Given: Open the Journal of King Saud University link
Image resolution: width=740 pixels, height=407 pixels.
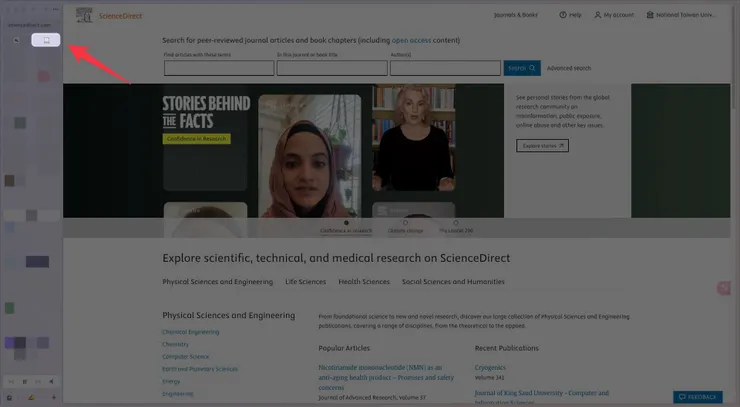Looking at the screenshot, I should (x=542, y=397).
